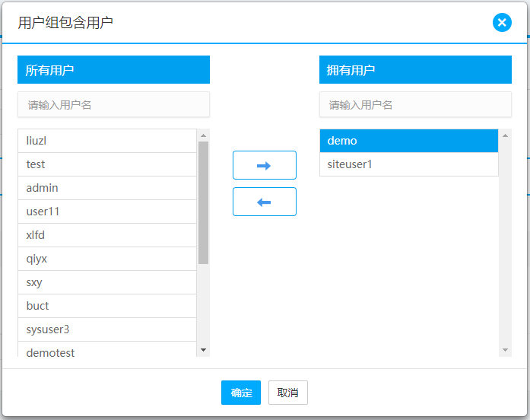Select the sxy user row
This screenshot has height=420, width=530.
click(107, 282)
